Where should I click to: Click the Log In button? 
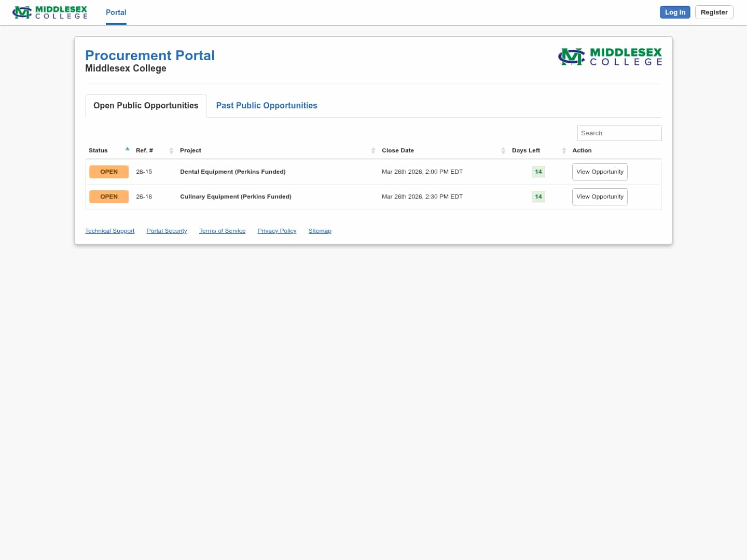pos(675,12)
